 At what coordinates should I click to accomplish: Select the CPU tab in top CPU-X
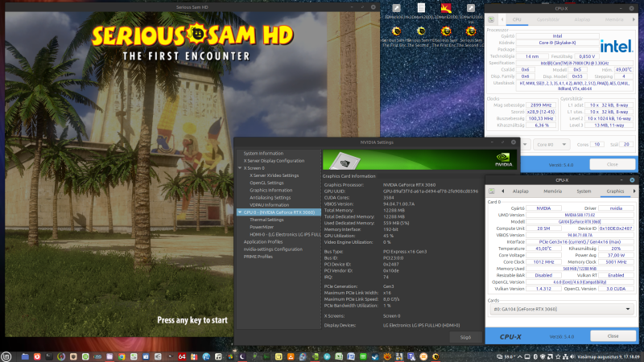click(517, 19)
